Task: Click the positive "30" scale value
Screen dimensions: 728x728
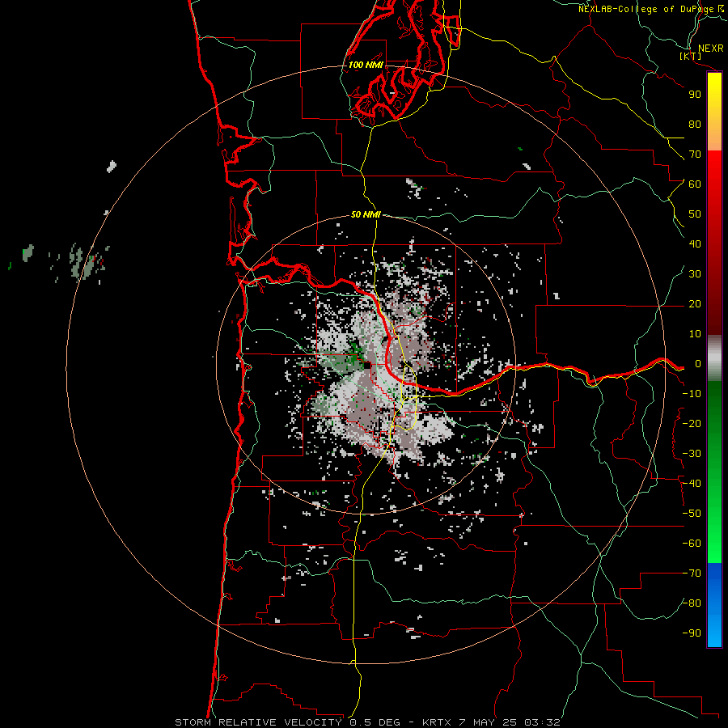Action: (x=695, y=274)
